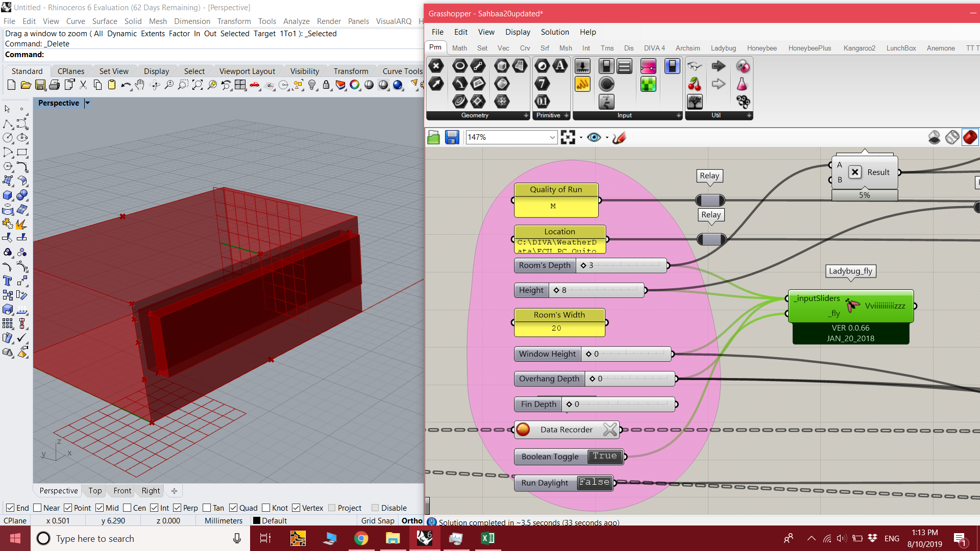Select the Pan hand tool in Rhino
This screenshot has height=551, width=980.
click(140, 85)
